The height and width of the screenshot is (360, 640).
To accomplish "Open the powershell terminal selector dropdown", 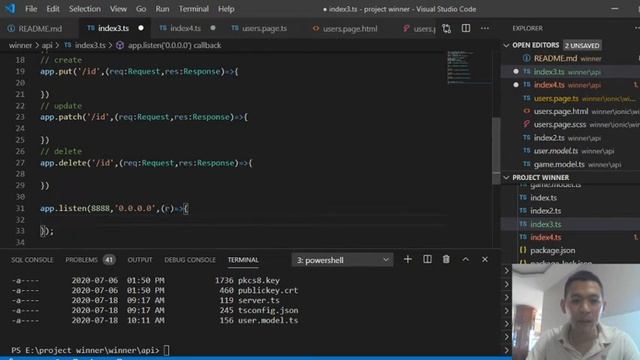I will coord(342,260).
